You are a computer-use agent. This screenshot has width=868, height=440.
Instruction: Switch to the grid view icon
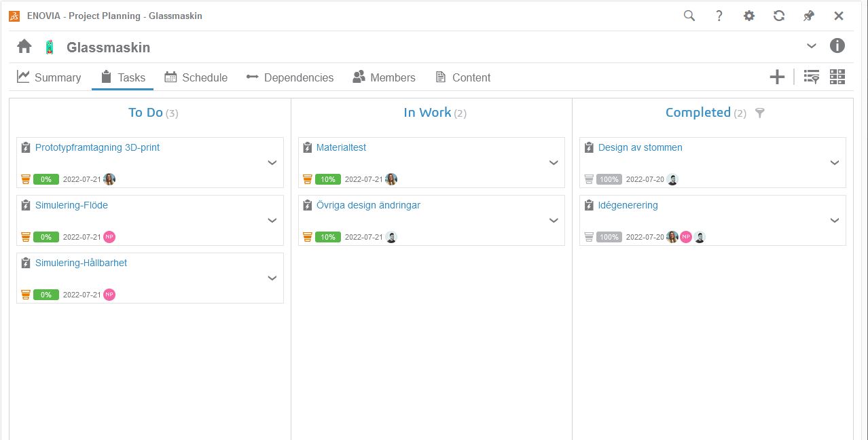coord(837,77)
